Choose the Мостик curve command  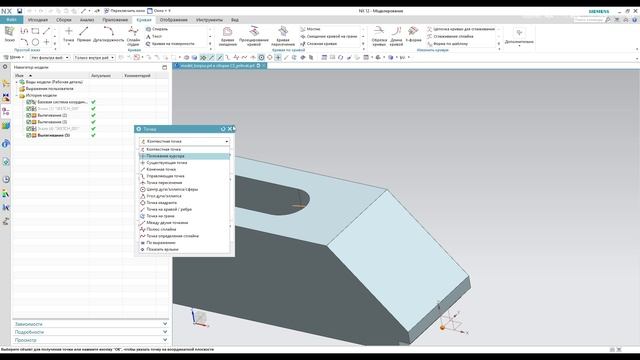310,29
